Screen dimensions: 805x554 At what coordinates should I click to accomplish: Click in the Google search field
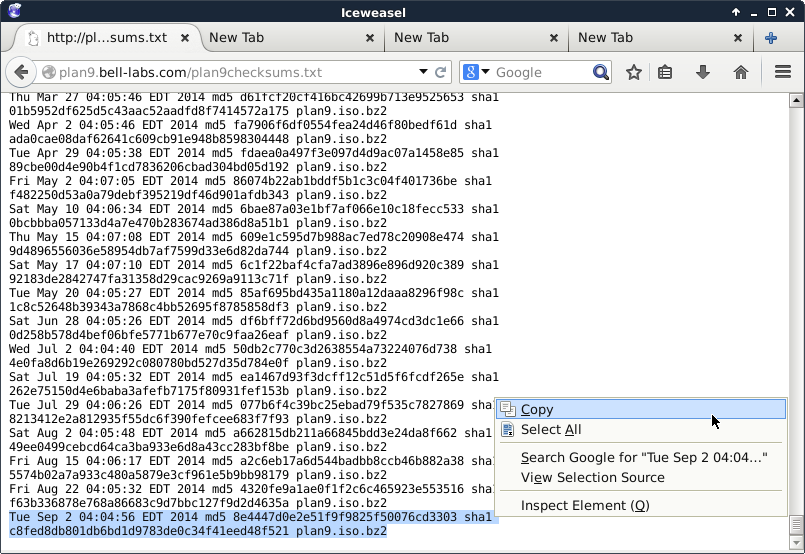[x=540, y=72]
